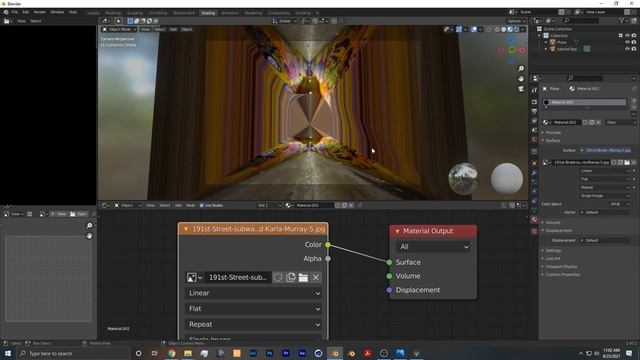Toggle the Use Nodes checkbox
Screen dimensions: 640x360
[x=202, y=205]
